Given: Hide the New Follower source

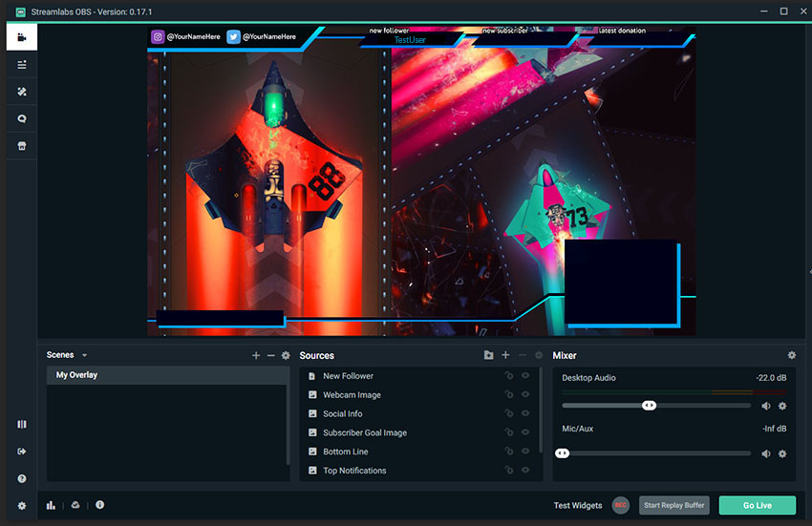Looking at the screenshot, I should click(525, 375).
